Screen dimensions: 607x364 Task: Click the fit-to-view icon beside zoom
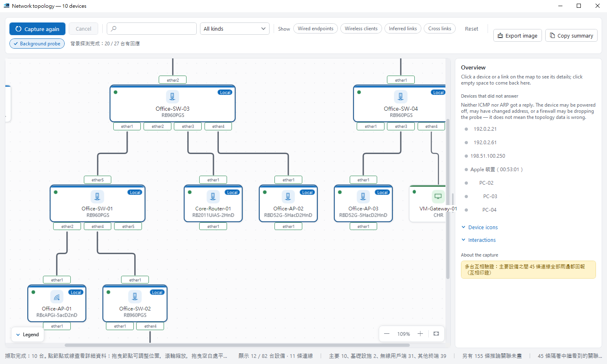tap(436, 334)
